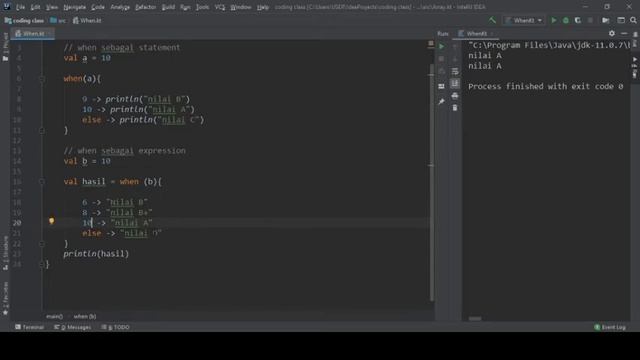Click the Build project hammer icon

pyautogui.click(x=492, y=20)
